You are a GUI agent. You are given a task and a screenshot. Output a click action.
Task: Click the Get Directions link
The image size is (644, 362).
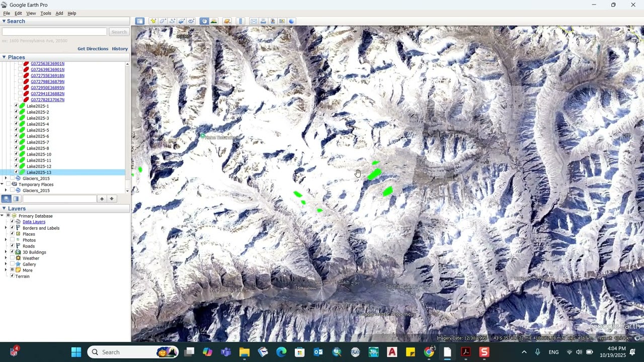(93, 49)
